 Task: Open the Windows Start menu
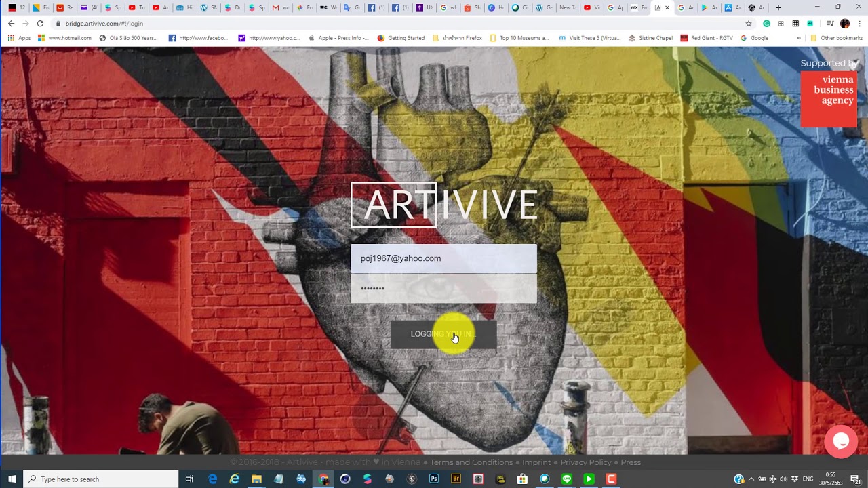[12, 479]
